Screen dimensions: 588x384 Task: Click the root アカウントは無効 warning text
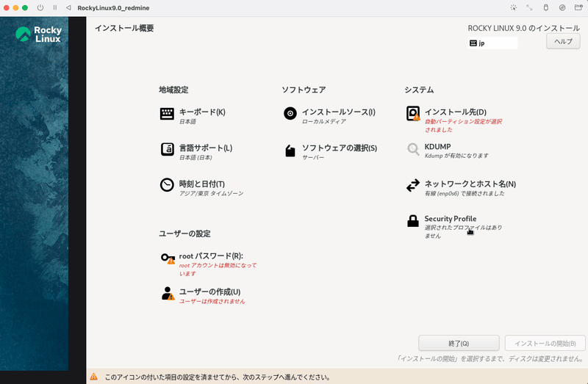point(218,269)
